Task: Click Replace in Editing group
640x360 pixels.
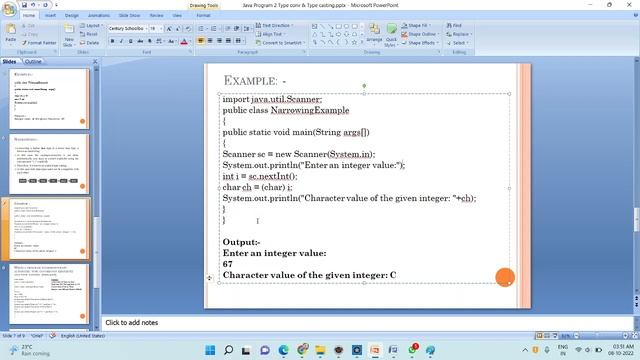Action: tap(459, 34)
